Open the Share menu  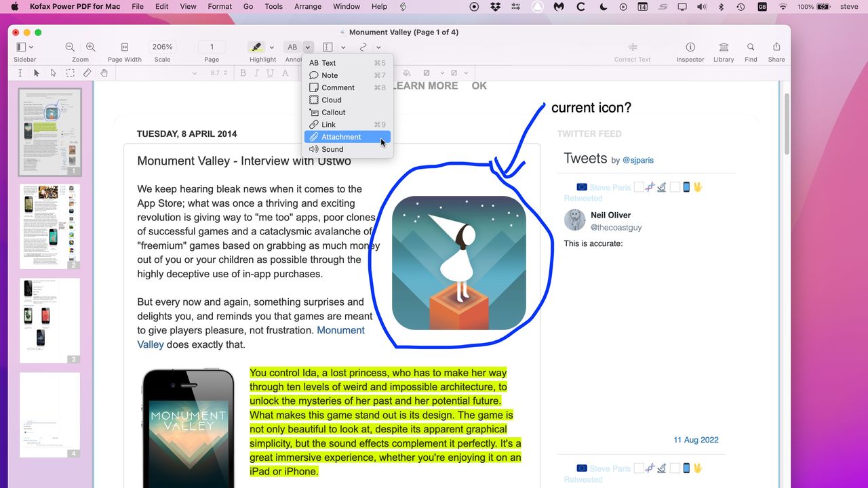point(776,47)
